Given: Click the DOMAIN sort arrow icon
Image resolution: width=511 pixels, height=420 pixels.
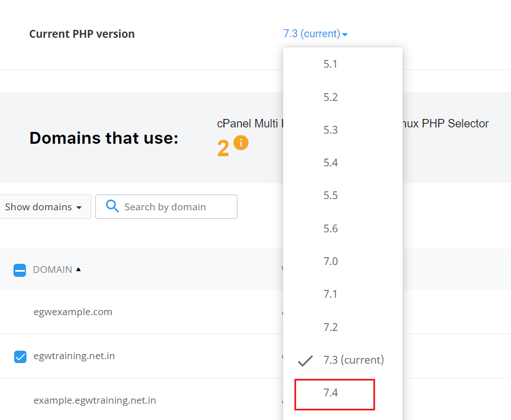Looking at the screenshot, I should tap(78, 269).
